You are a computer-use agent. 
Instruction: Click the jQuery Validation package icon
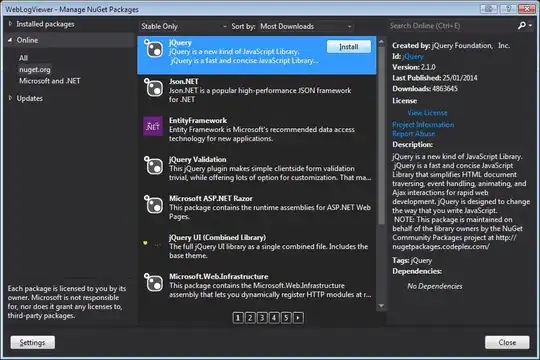pyautogui.click(x=153, y=165)
